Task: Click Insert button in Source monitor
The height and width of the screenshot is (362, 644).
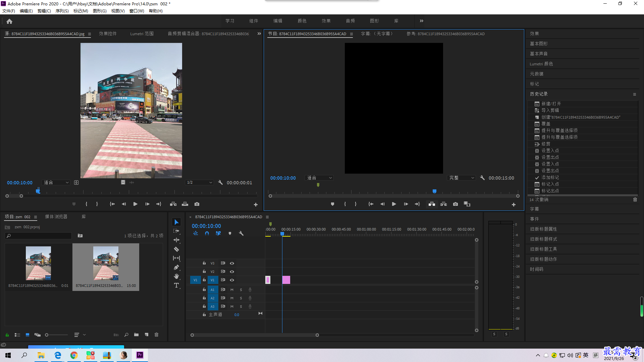Action: tap(173, 204)
